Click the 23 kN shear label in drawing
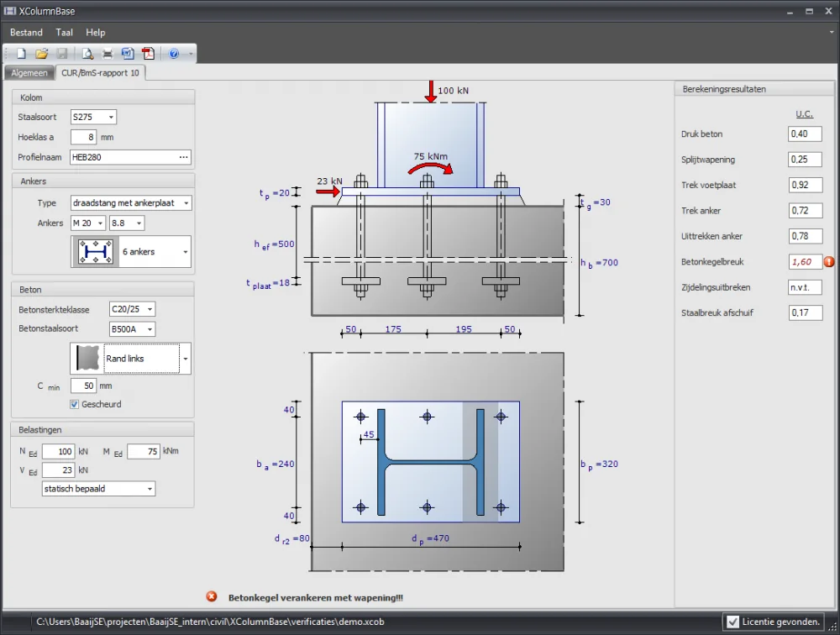Viewport: 840px width, 635px height. click(x=329, y=181)
